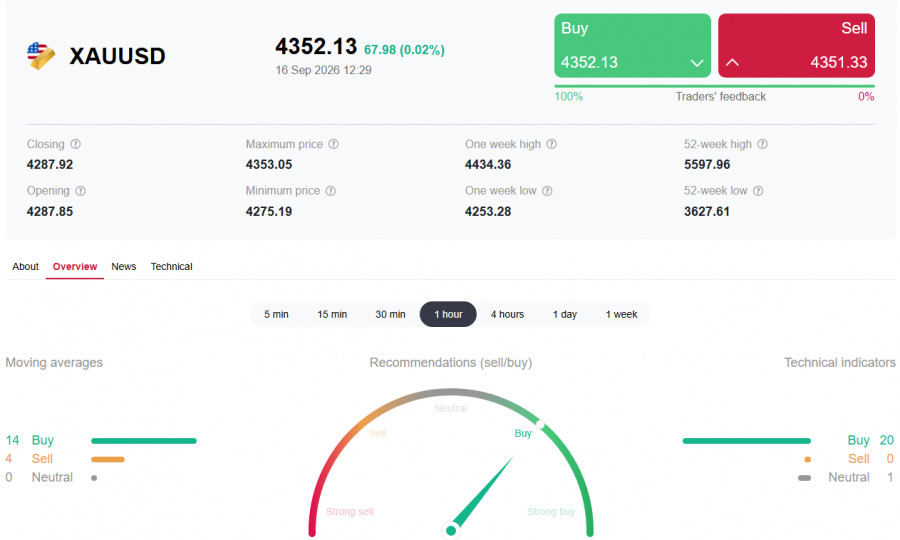Click the info icon beside Maximum price
900x540 pixels.
pos(333,144)
